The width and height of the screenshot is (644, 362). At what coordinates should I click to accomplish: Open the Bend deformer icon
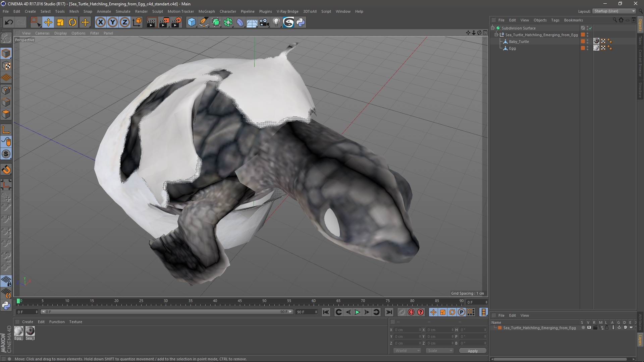[x=240, y=22]
